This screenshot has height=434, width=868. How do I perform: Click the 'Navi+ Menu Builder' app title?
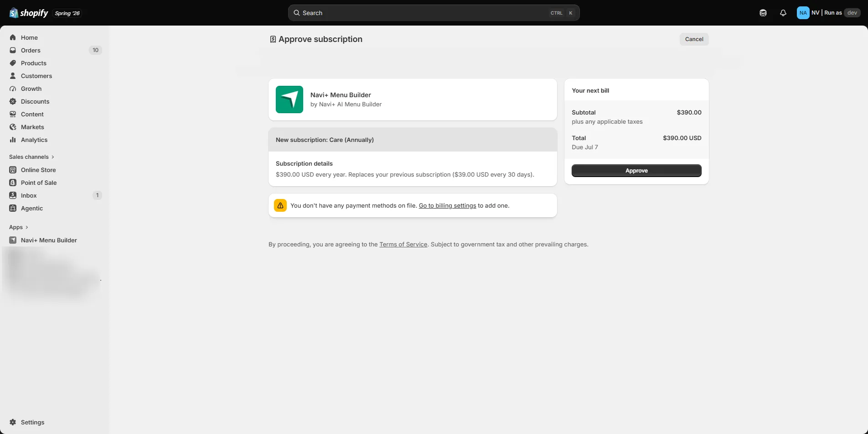point(341,95)
